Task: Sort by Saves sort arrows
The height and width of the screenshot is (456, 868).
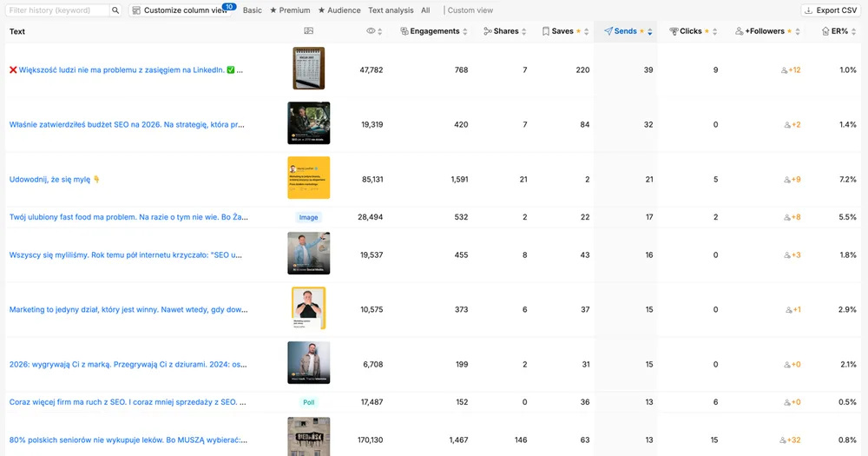Action: 586,31
